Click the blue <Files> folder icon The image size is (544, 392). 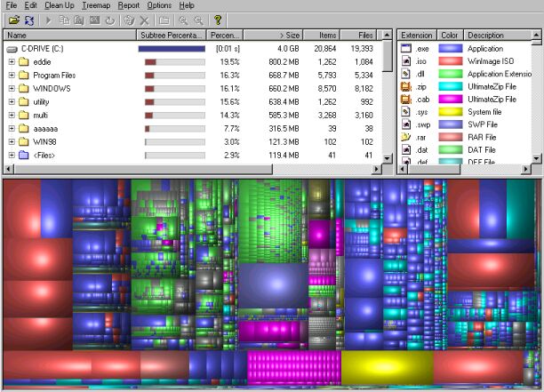point(24,155)
